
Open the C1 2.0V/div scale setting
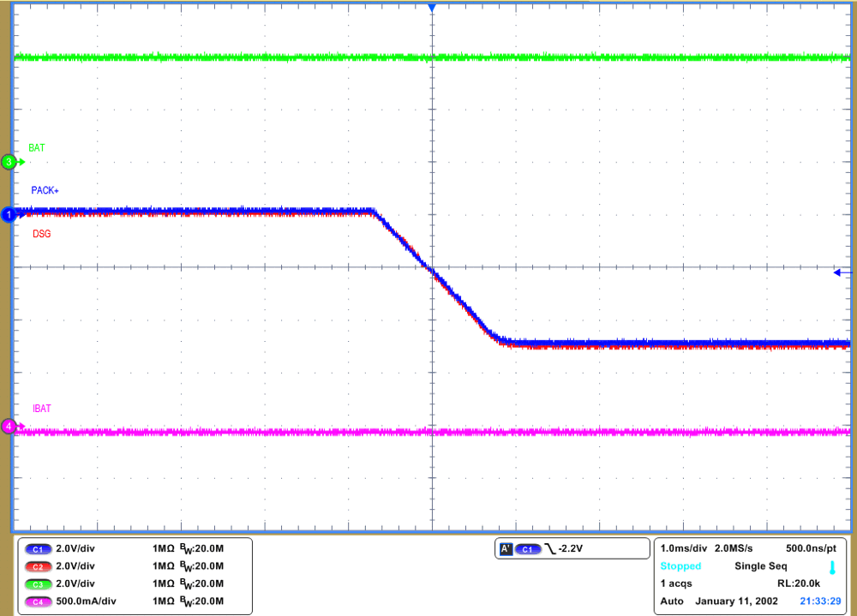click(75, 549)
